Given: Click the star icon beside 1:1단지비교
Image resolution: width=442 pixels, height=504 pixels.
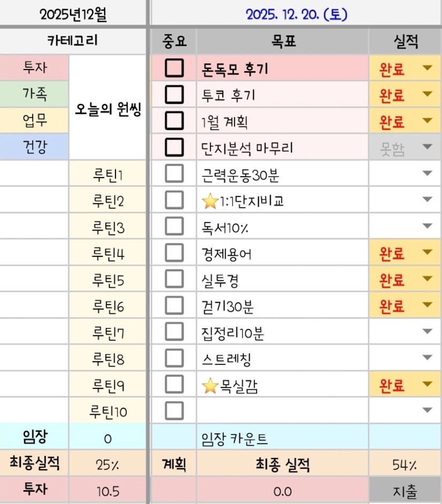Looking at the screenshot, I should [x=210, y=201].
